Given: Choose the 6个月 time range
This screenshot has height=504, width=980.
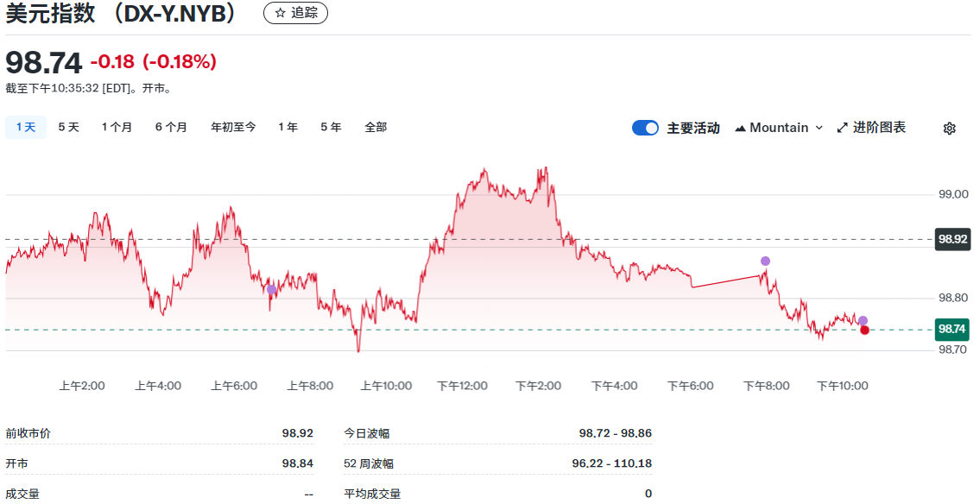Looking at the screenshot, I should point(171,128).
